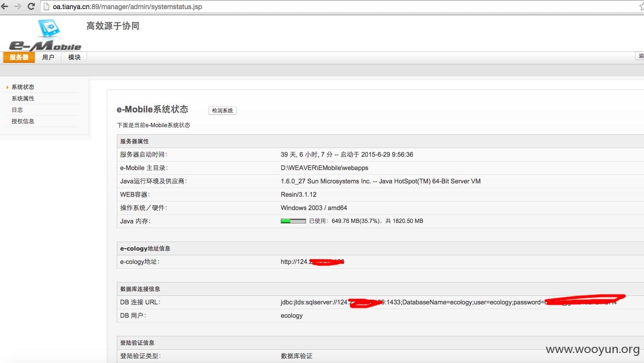Select the uptime value 39 天, 6 小时, 7 分
This screenshot has width=644, height=363.
pos(307,155)
